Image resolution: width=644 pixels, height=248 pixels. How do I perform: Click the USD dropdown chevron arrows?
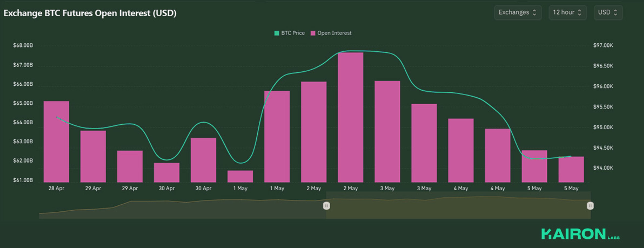[615, 13]
